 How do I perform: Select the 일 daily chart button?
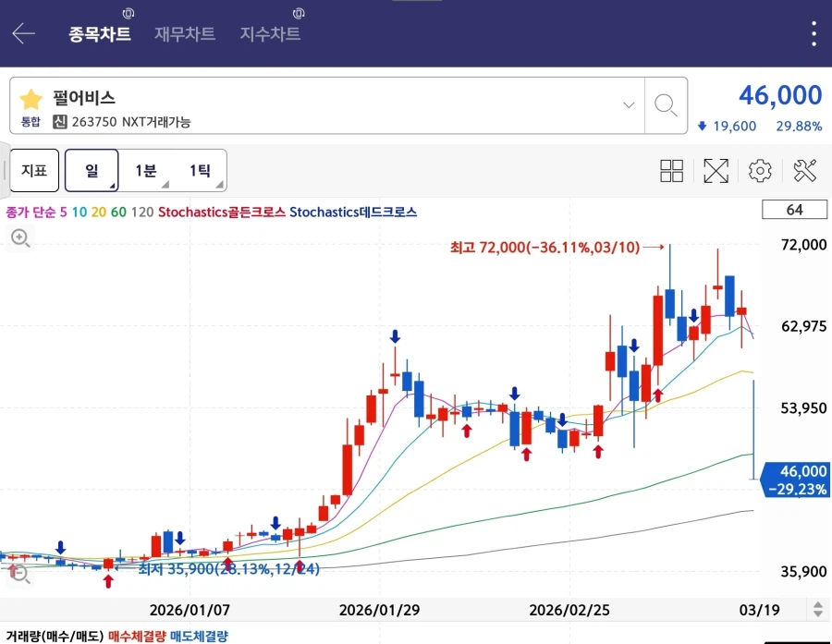(x=92, y=170)
